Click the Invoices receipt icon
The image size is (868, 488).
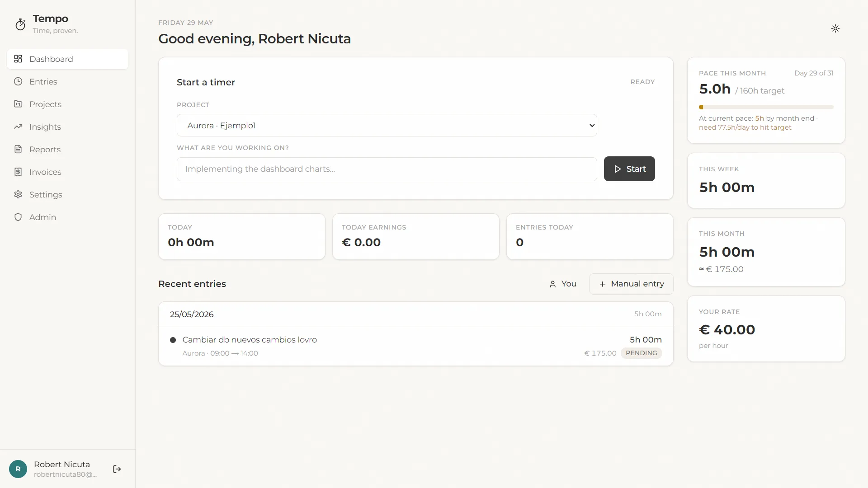pyautogui.click(x=18, y=172)
